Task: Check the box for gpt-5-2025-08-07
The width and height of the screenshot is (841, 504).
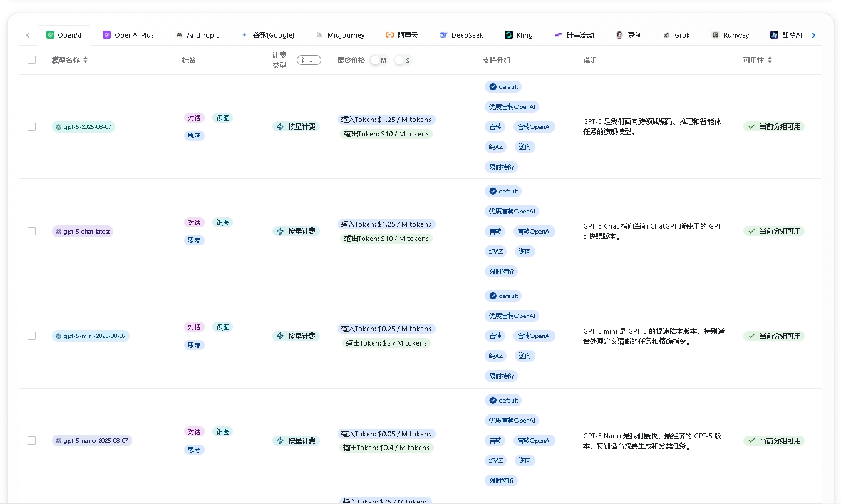Action: (32, 126)
